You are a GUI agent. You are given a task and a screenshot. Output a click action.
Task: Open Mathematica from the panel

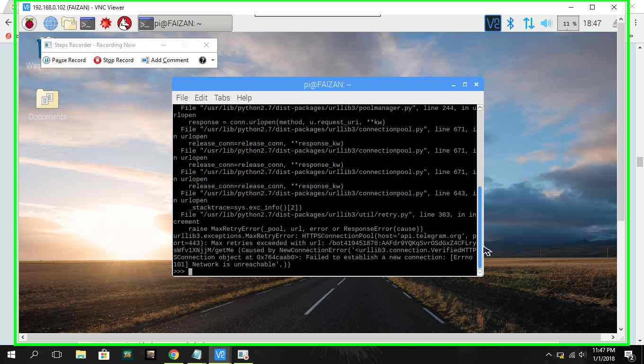pyautogui.click(x=106, y=23)
